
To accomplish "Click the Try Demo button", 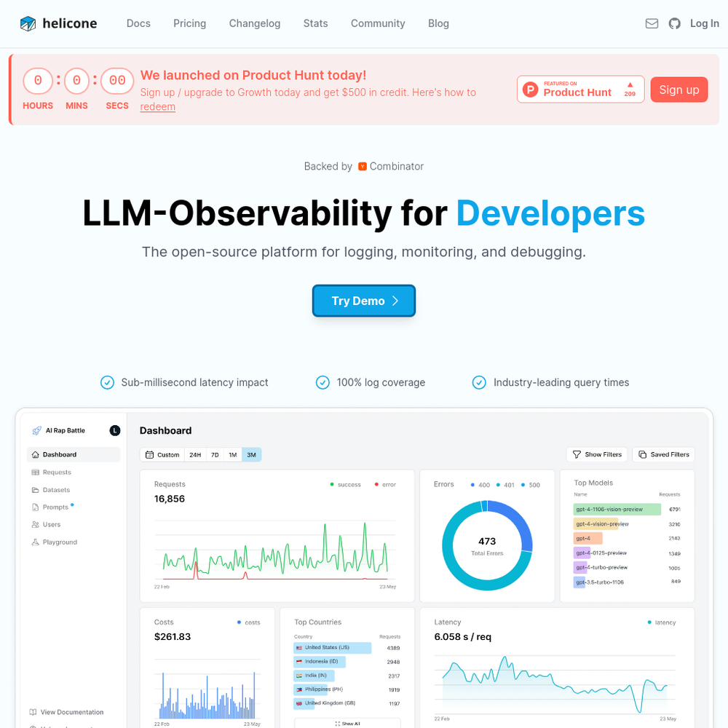I will (363, 301).
